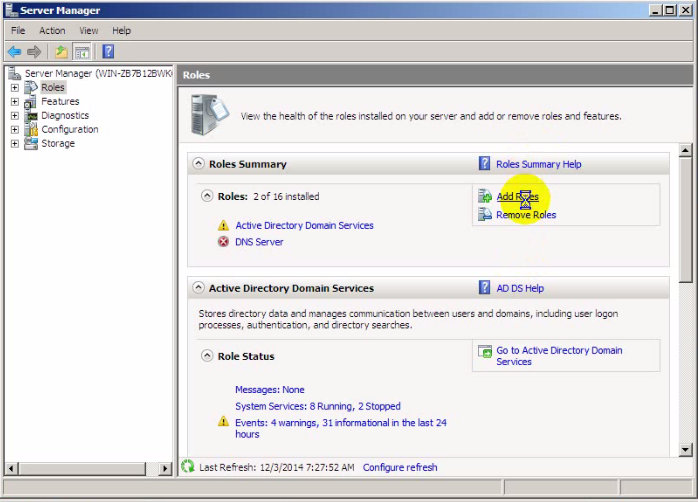
Task: Click the Diagnostics tree node icon
Action: pyautogui.click(x=31, y=116)
